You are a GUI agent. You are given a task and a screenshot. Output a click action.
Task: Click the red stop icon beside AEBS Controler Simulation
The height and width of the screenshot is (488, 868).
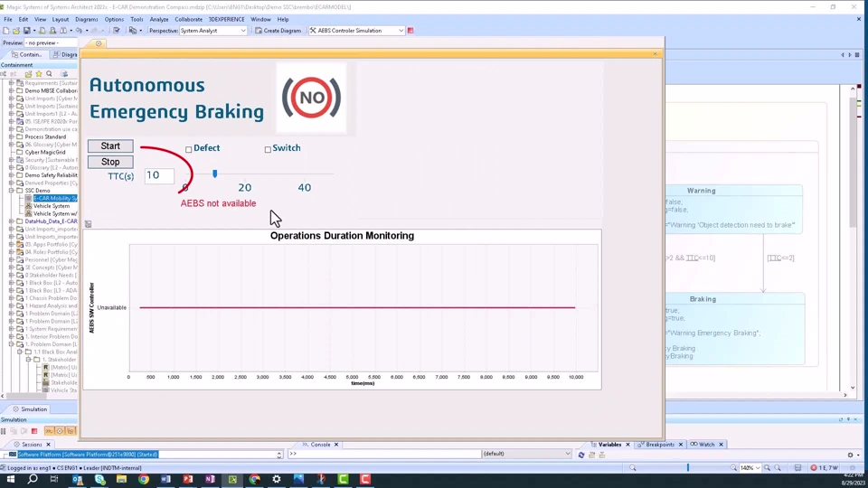[410, 31]
